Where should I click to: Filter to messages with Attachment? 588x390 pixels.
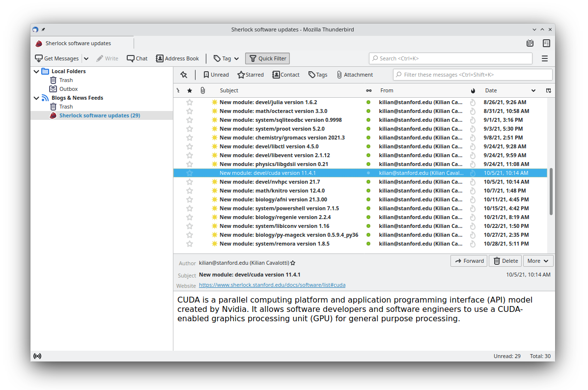pyautogui.click(x=355, y=75)
